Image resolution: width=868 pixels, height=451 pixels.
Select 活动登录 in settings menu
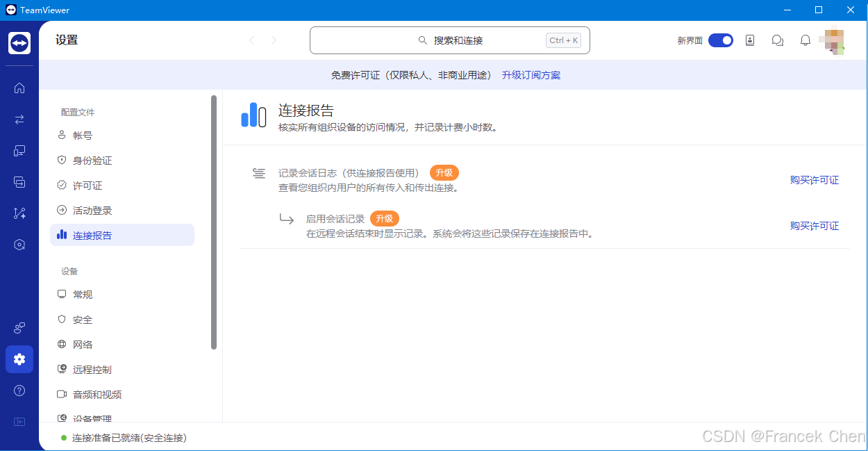point(122,211)
